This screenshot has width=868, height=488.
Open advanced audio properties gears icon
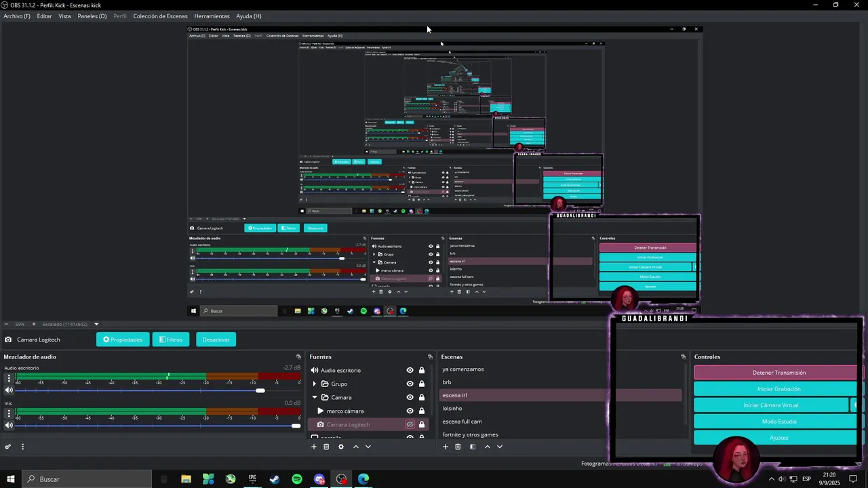(8, 447)
